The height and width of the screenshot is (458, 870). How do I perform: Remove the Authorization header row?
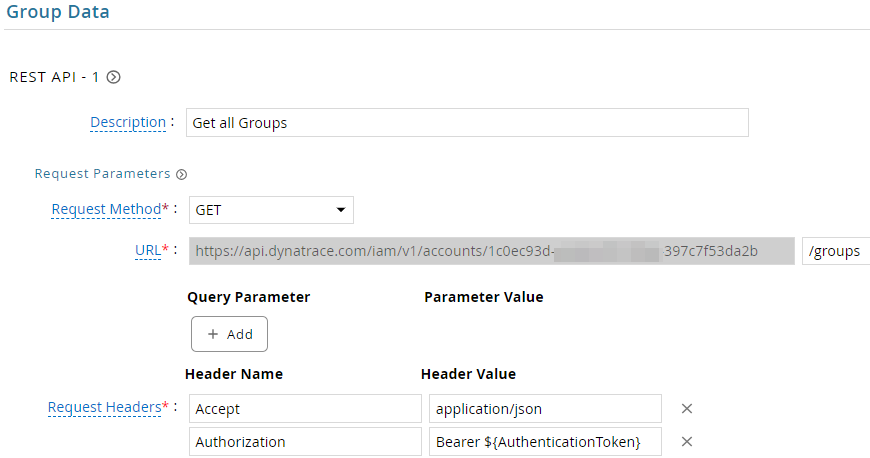pyautogui.click(x=686, y=441)
